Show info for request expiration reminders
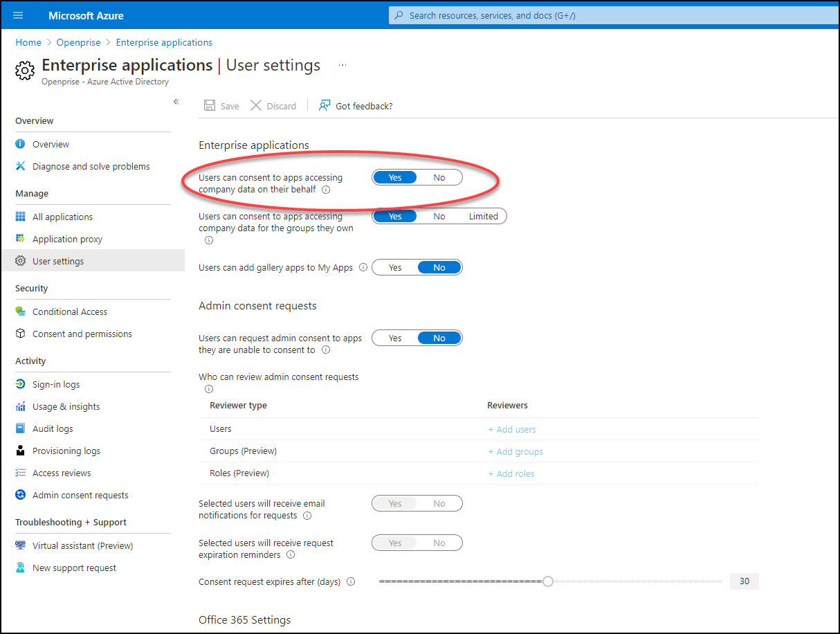The width and height of the screenshot is (840, 634). pos(291,555)
